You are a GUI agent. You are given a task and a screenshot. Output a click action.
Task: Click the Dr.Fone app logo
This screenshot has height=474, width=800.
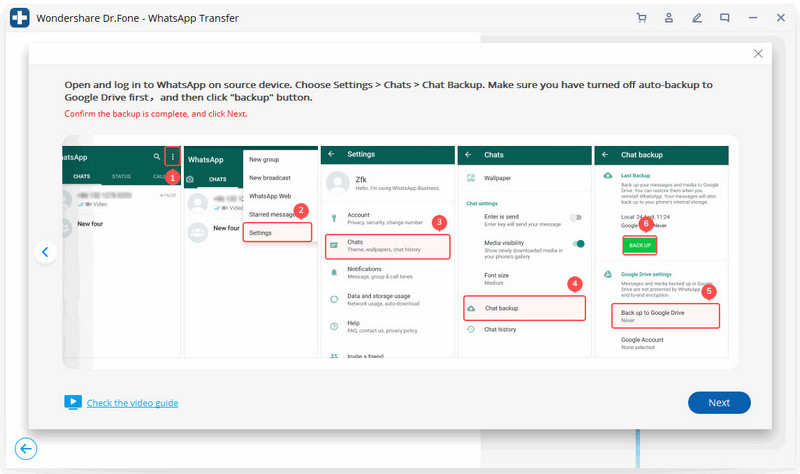20,18
